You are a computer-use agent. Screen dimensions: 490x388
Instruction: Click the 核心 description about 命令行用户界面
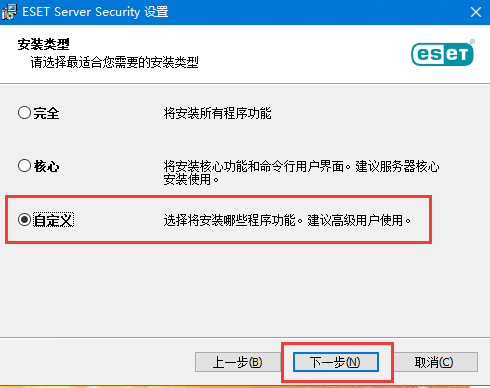(301, 173)
